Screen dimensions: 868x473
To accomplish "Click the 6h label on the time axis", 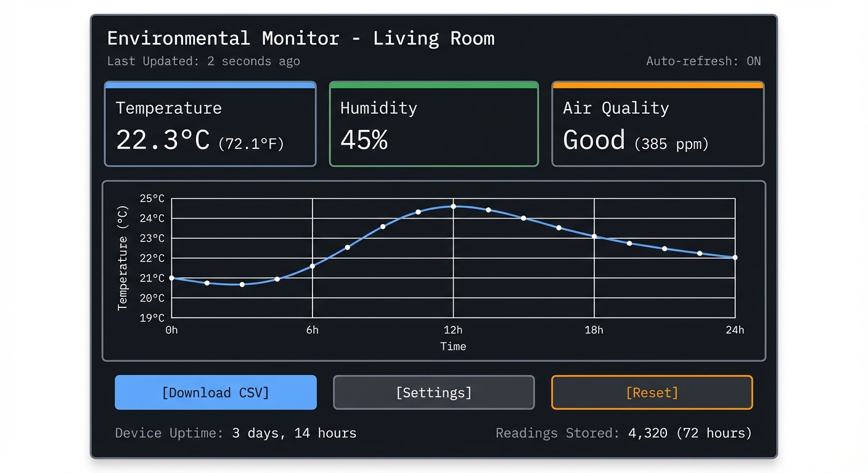I will [x=312, y=329].
